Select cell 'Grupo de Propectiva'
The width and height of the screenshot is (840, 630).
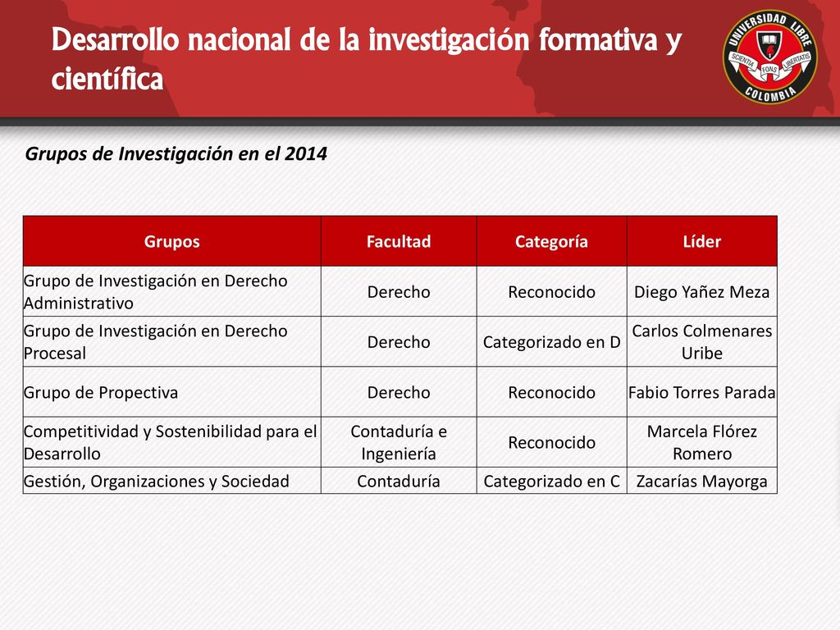(172, 392)
